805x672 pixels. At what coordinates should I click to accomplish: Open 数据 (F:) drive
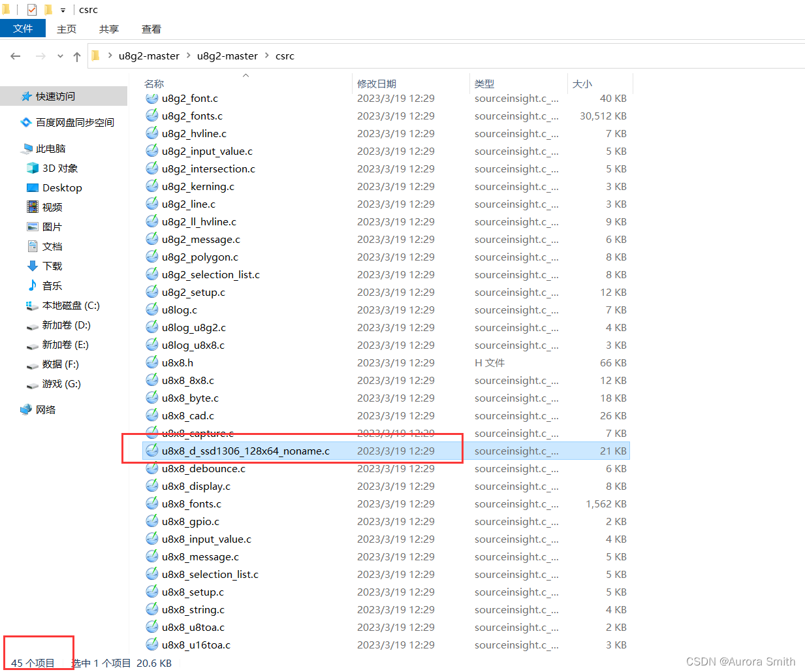[52, 364]
